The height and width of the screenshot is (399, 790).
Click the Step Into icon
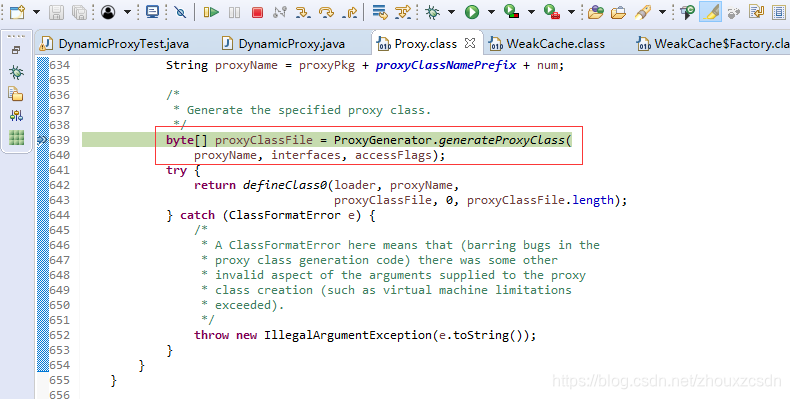click(x=303, y=12)
